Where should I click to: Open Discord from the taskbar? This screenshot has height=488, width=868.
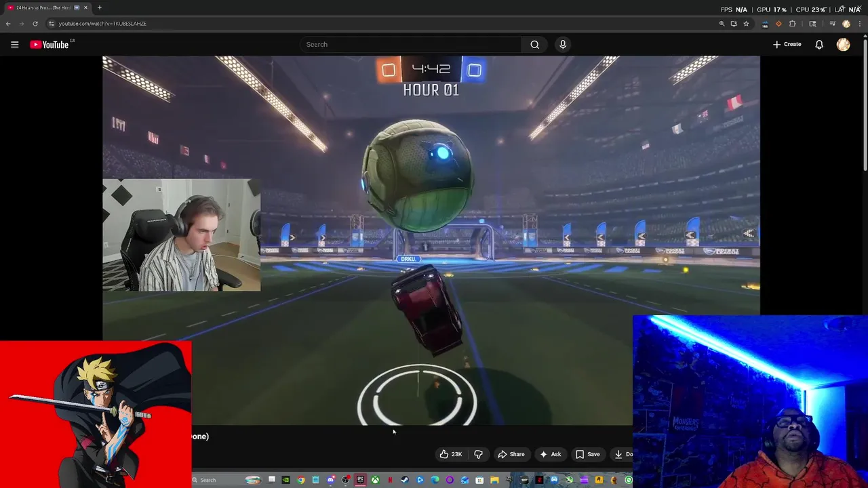click(x=330, y=480)
